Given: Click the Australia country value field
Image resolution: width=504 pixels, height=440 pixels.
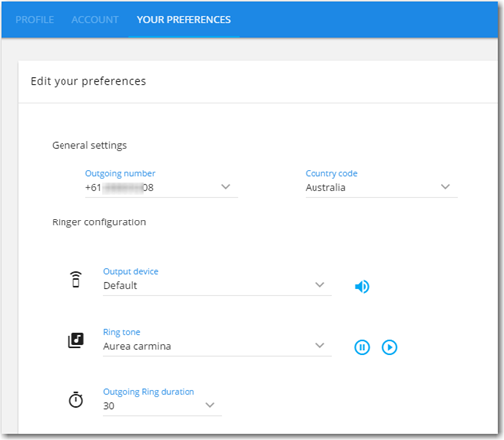Looking at the screenshot, I should (381, 188).
